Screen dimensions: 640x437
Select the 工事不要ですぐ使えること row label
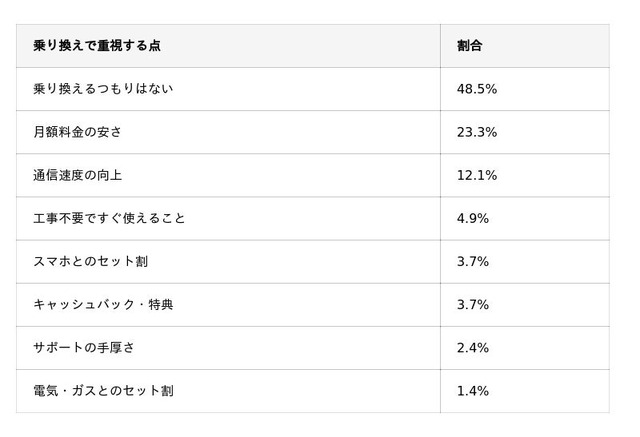tap(109, 219)
